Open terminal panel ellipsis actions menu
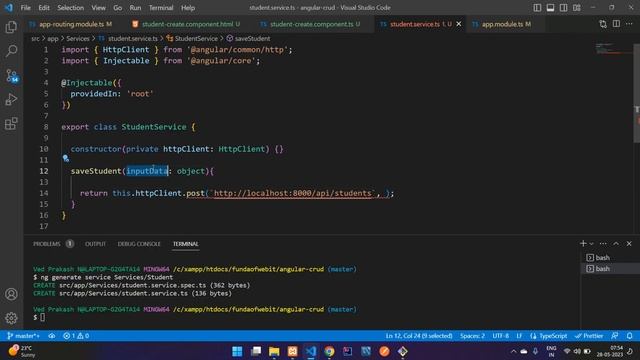 coord(603,243)
